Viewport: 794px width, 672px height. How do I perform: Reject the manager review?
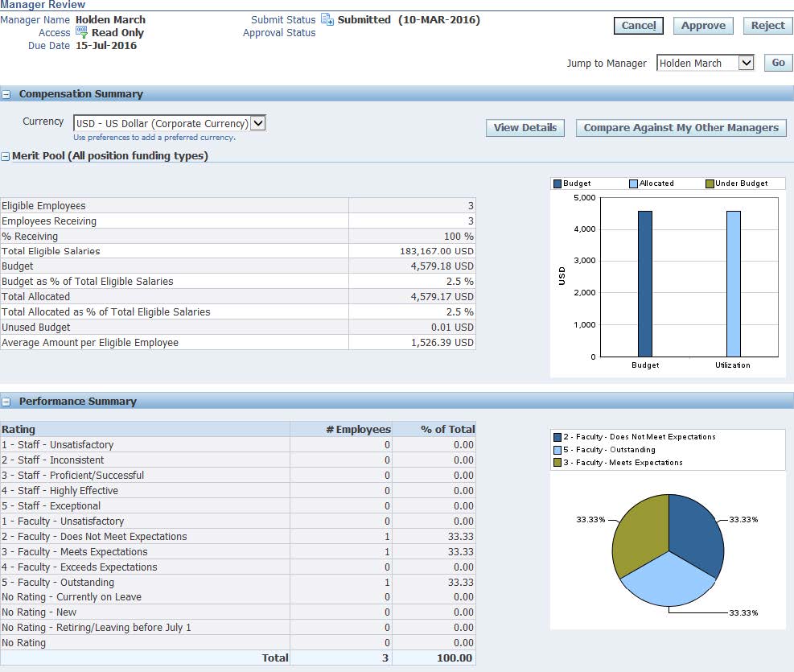767,26
